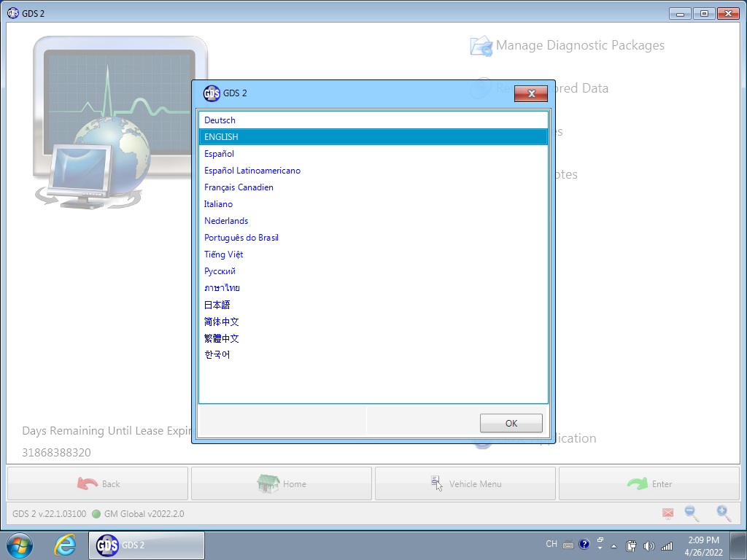Open Internet Explorer from the taskbar
747x560 pixels.
(x=66, y=545)
